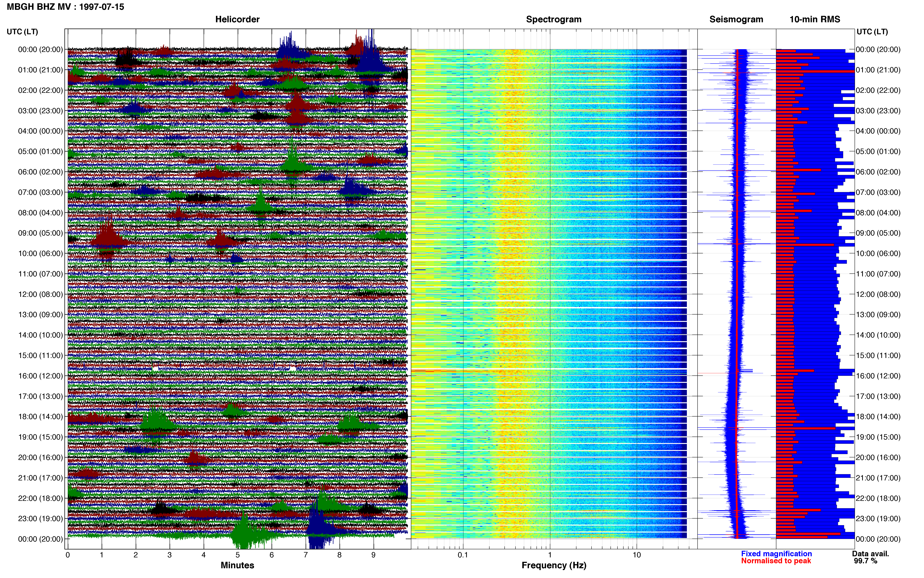Image resolution: width=924 pixels, height=578 pixels.
Task: Click RMS-side time label 17:00 (13:00)
Action: [878, 396]
